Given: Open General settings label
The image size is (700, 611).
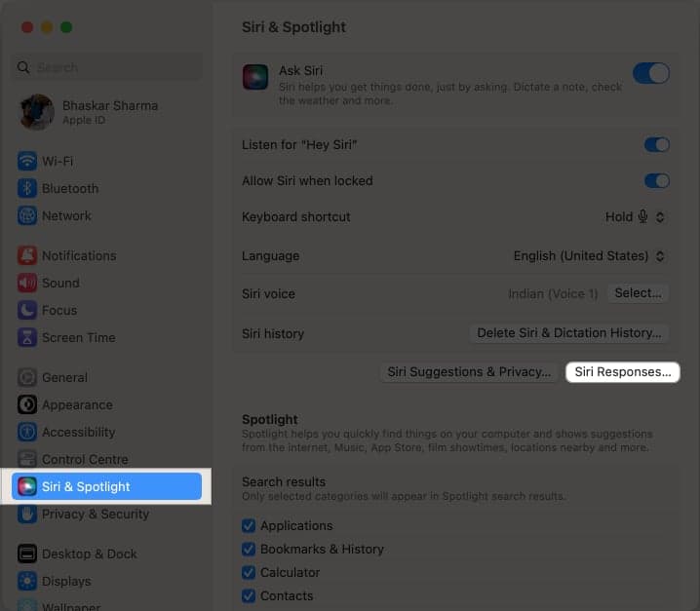Looking at the screenshot, I should point(64,377).
